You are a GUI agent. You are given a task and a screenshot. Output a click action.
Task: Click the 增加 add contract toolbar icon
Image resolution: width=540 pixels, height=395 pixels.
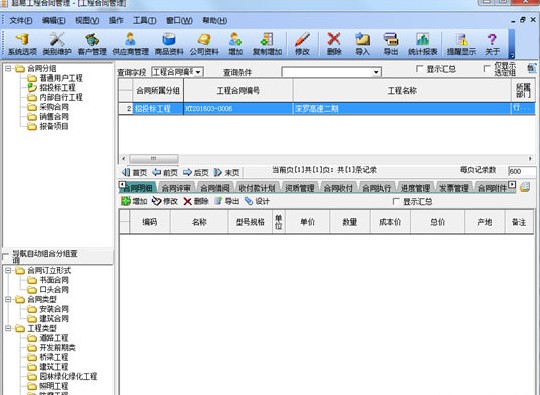(236, 44)
